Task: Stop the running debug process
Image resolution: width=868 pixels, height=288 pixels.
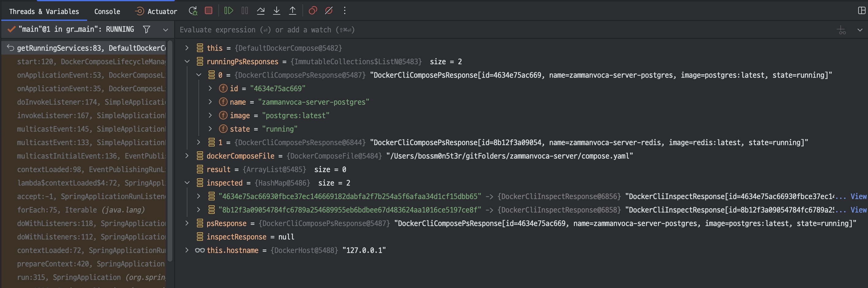Action: pos(209,10)
